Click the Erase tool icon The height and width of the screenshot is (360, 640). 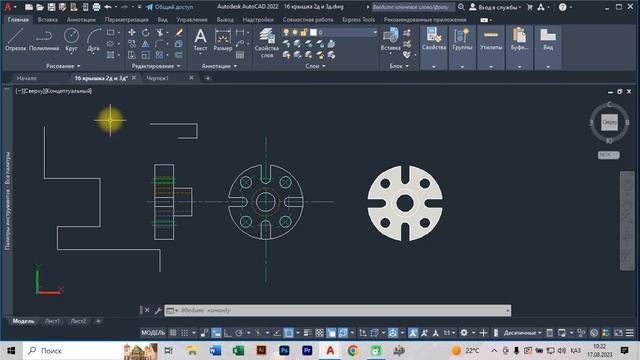(x=179, y=32)
